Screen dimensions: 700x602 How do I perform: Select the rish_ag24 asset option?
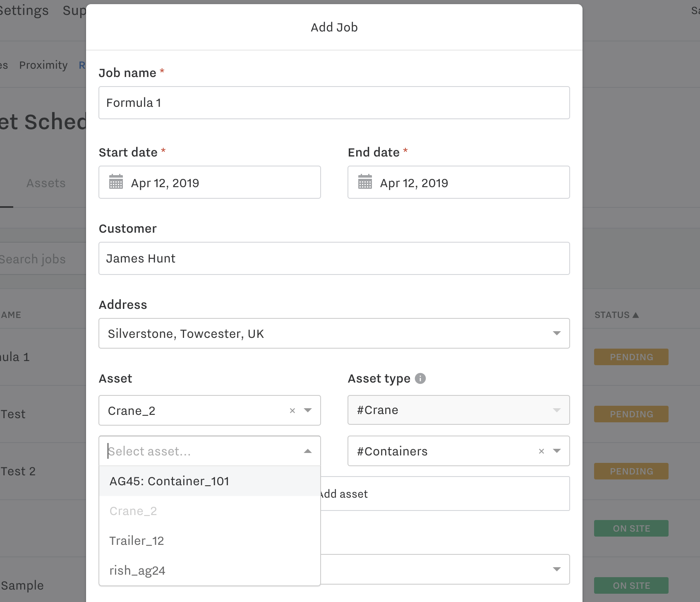[x=137, y=570]
